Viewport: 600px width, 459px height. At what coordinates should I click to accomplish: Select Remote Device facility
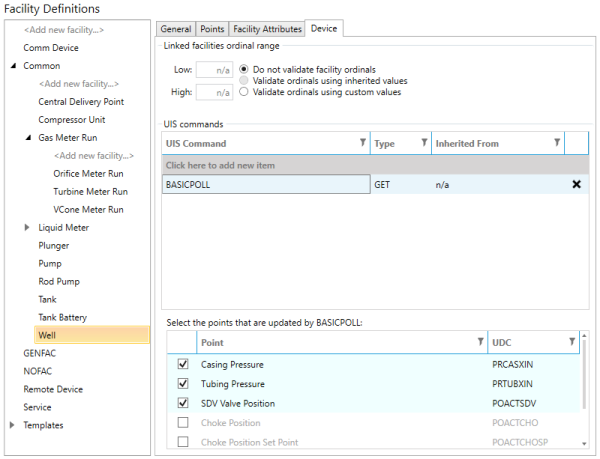pyautogui.click(x=53, y=389)
